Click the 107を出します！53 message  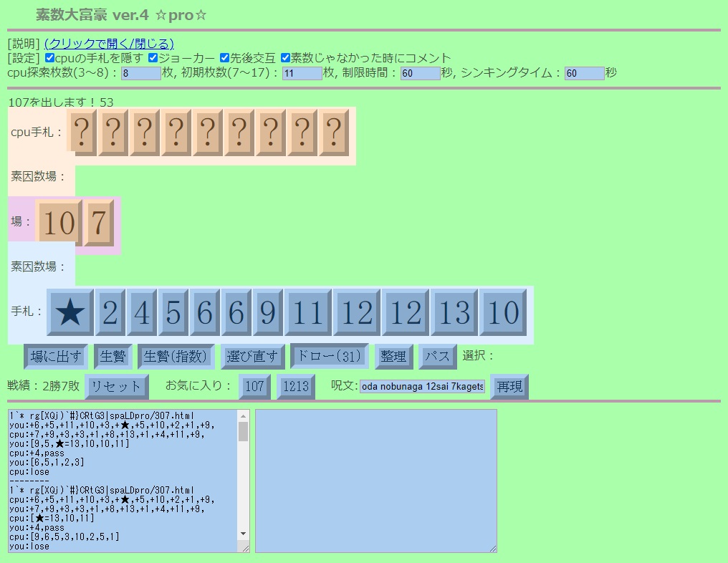pyautogui.click(x=61, y=102)
